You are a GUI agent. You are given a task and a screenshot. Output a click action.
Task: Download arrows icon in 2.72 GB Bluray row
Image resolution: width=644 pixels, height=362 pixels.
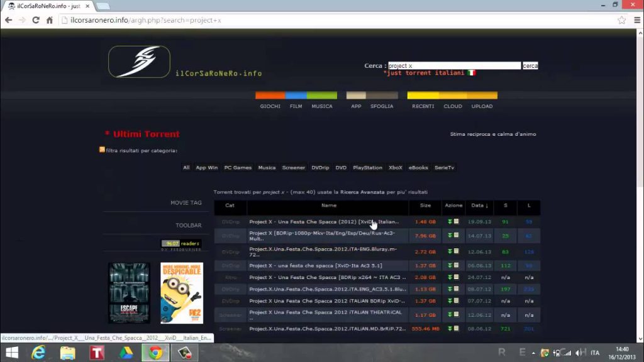point(450,251)
